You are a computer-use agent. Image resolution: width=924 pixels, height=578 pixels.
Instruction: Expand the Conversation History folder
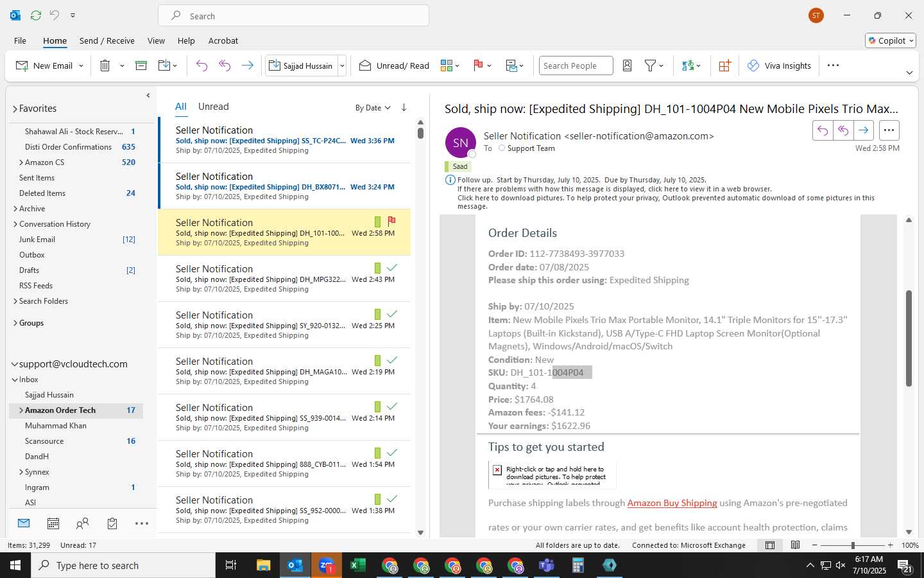coord(15,224)
